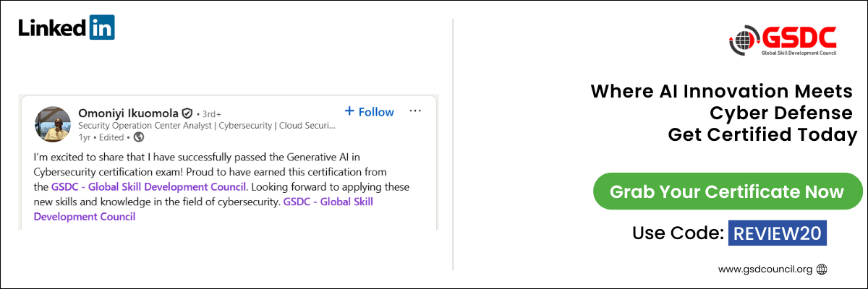This screenshot has width=868, height=289.
Task: Visit the www.gsdcouncil.org link
Action: coord(765,269)
